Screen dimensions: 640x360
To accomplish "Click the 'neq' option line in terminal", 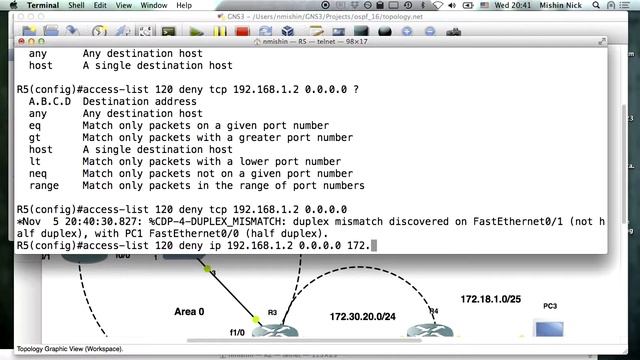I will pyautogui.click(x=191, y=173).
